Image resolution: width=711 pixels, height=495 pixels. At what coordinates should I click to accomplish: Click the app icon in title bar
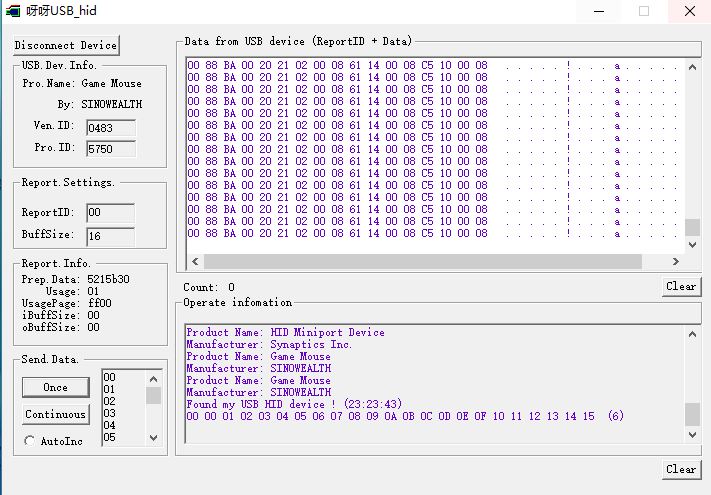(13, 11)
